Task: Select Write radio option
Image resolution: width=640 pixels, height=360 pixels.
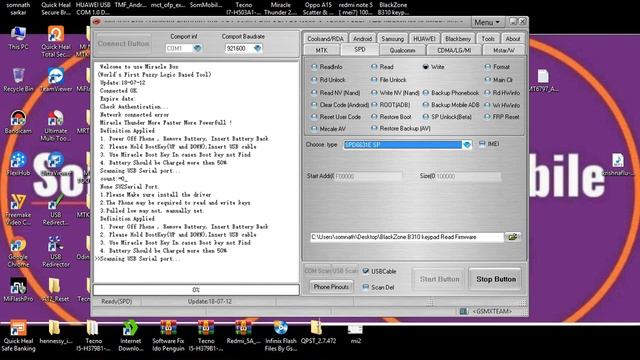Action: pos(426,67)
